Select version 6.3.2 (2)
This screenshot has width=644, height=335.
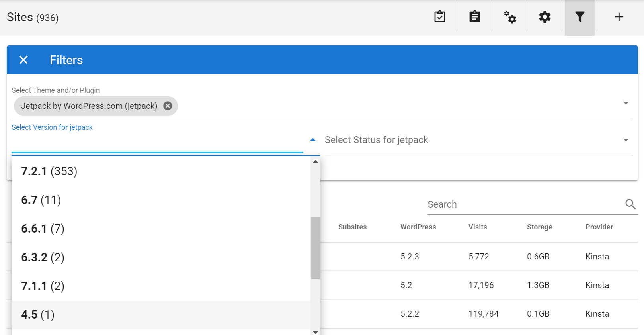(x=161, y=257)
